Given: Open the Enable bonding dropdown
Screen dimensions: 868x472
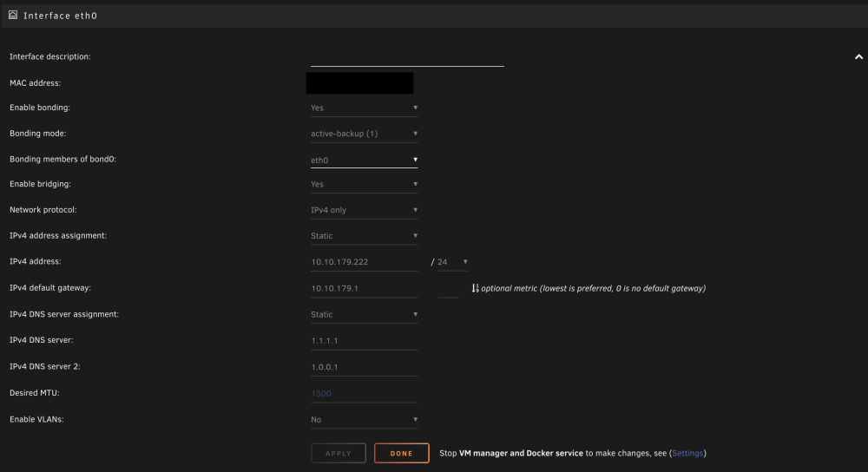Looking at the screenshot, I should 364,108.
